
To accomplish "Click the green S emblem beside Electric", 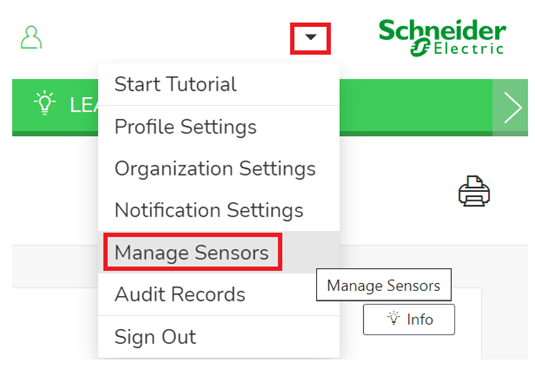I will [420, 47].
